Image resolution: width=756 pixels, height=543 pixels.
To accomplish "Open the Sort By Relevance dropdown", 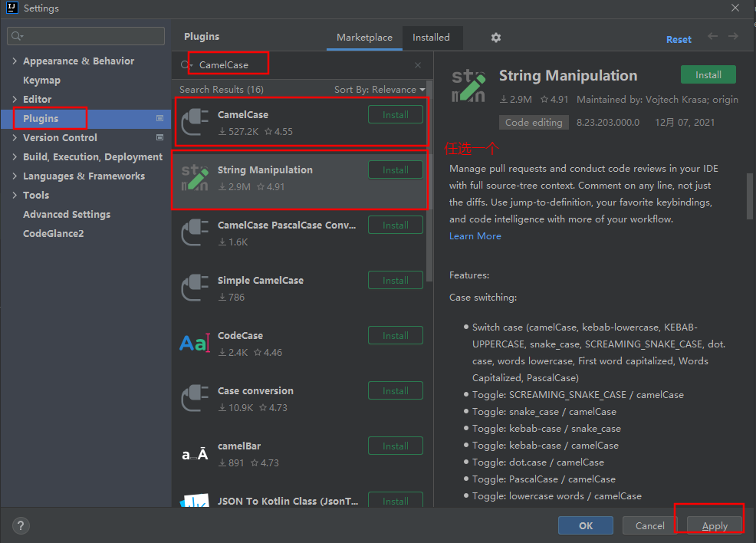I will 380,90.
